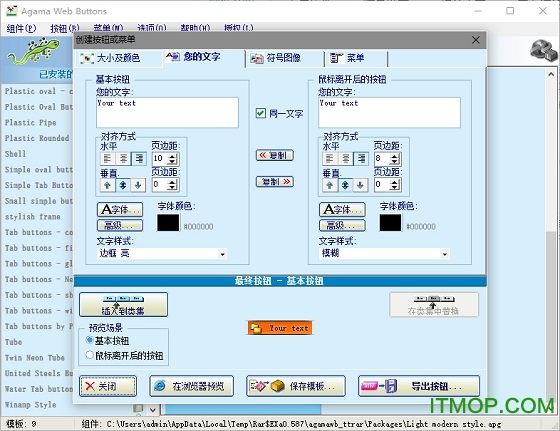Center basic button text vertically

pyautogui.click(x=123, y=185)
